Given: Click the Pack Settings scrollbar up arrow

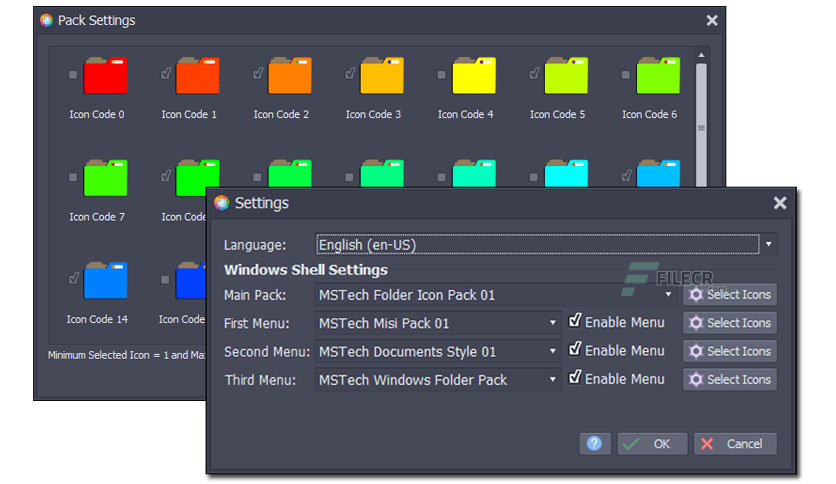Looking at the screenshot, I should [x=701, y=55].
